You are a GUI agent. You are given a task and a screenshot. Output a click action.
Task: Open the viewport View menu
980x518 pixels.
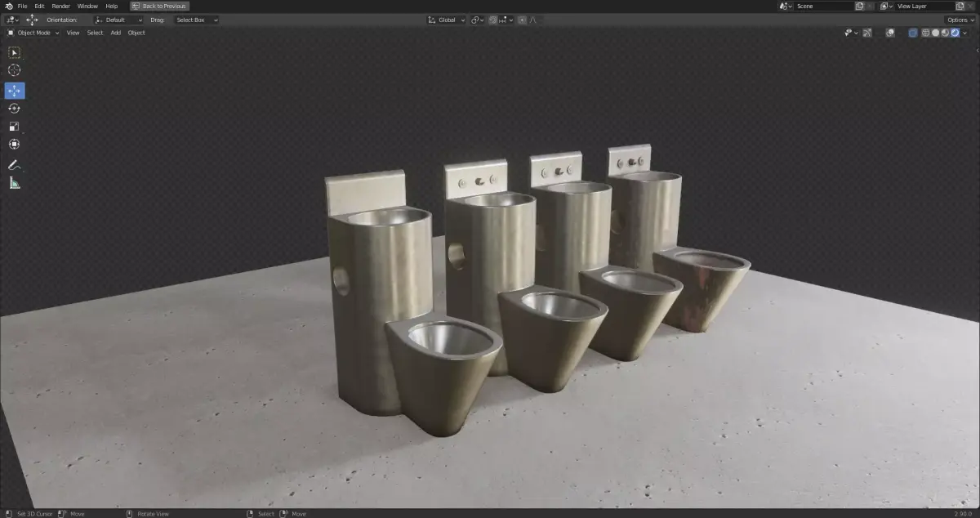(73, 33)
